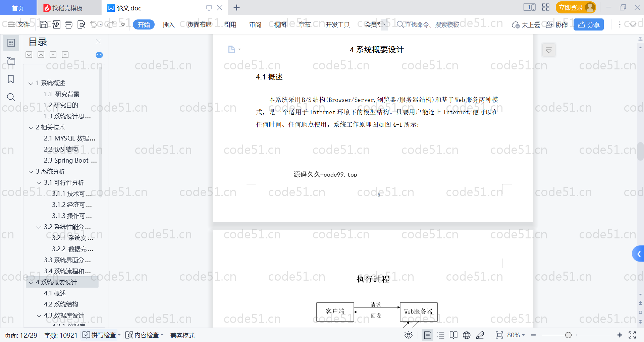Click the blue assistant icon in outline

99,55
